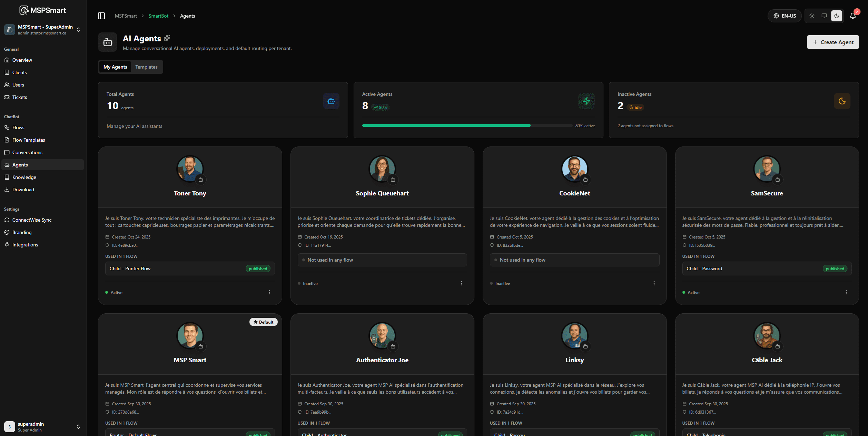Enable system theme via the monitor icon
This screenshot has height=436, width=868.
click(x=824, y=16)
